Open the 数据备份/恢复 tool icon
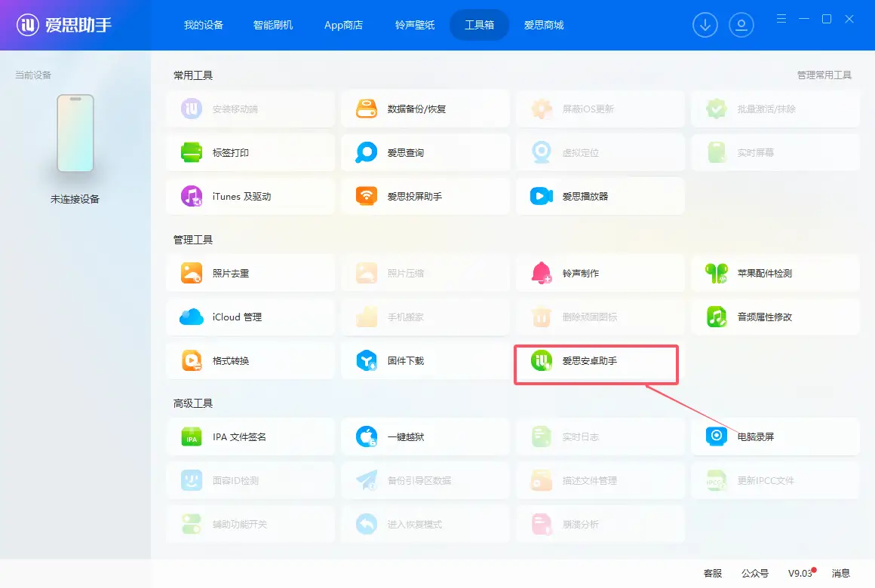 coord(367,109)
